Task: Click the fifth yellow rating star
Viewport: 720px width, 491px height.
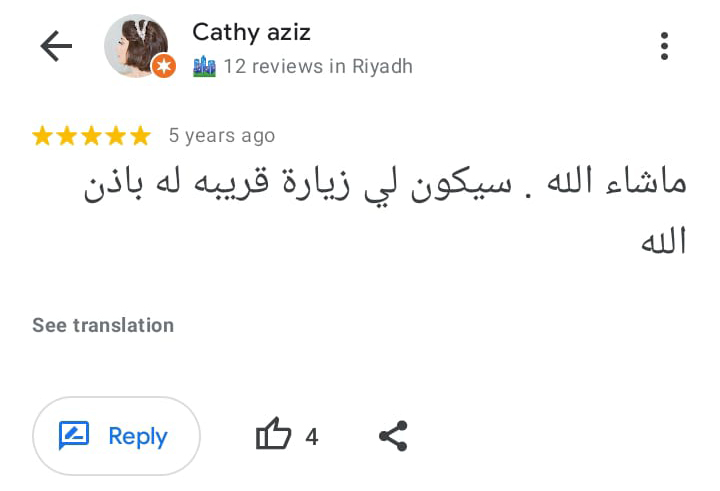Action: pos(139,136)
